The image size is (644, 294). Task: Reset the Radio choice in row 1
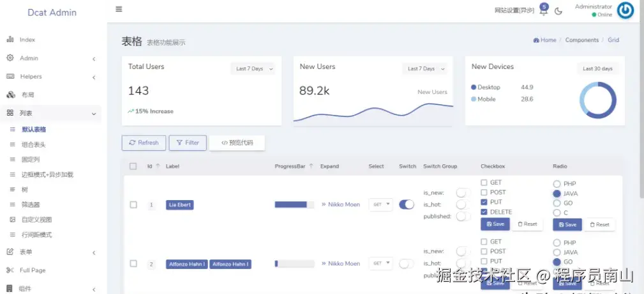click(x=600, y=224)
